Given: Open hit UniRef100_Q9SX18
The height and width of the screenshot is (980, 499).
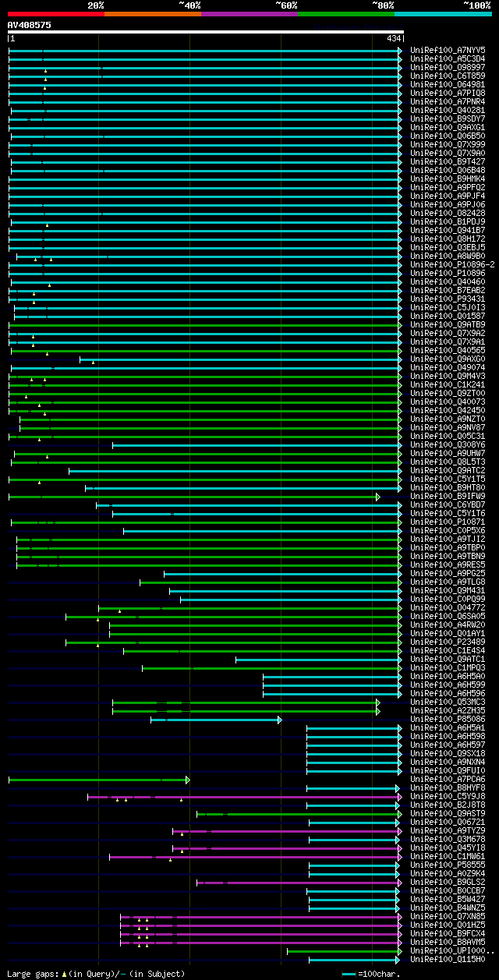Looking at the screenshot, I should 447,753.
